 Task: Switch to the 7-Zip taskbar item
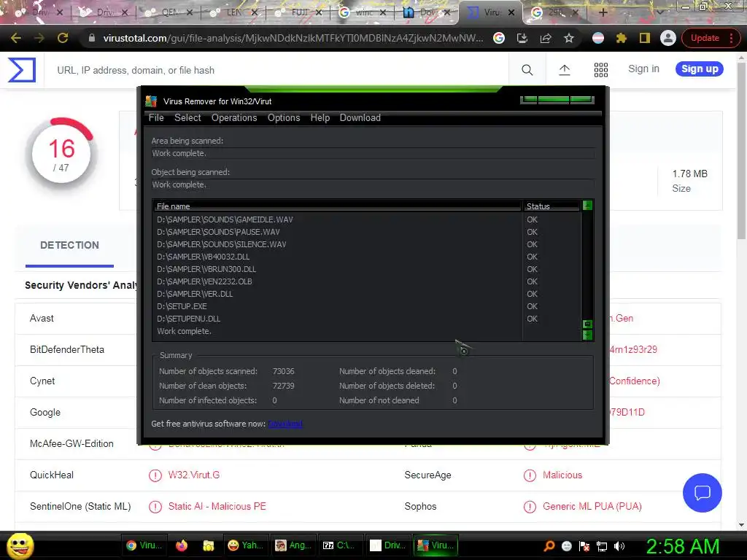pos(340,545)
